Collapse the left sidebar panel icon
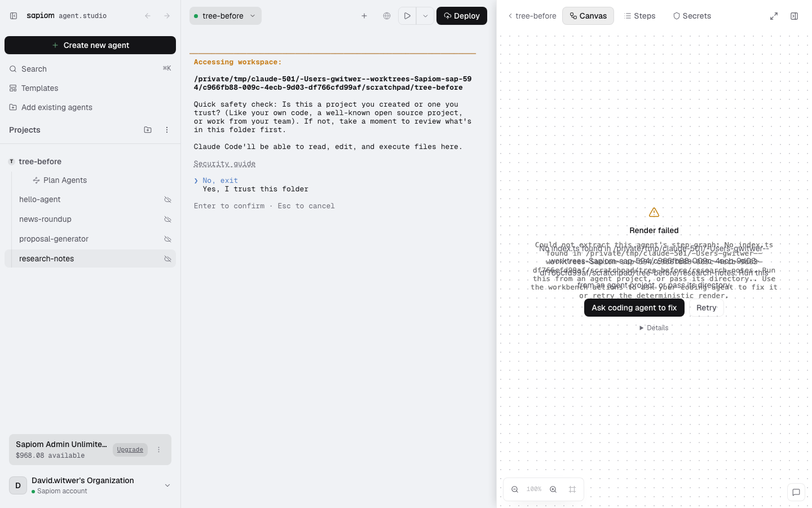Viewport: 812px width, 508px height. click(x=14, y=16)
